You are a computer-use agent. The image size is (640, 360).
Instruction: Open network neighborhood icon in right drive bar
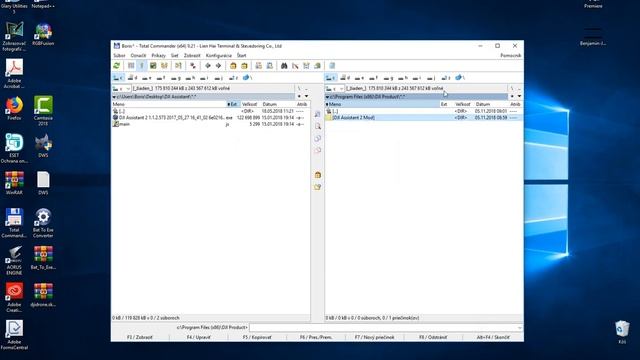pyautogui.click(x=460, y=78)
